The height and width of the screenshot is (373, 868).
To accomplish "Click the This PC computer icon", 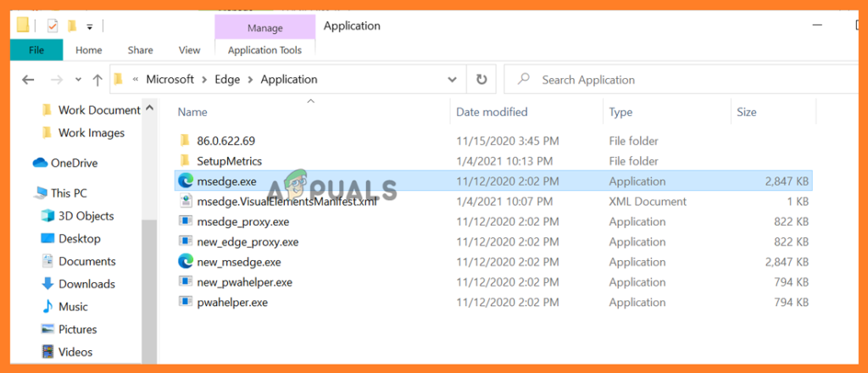I will pyautogui.click(x=41, y=193).
